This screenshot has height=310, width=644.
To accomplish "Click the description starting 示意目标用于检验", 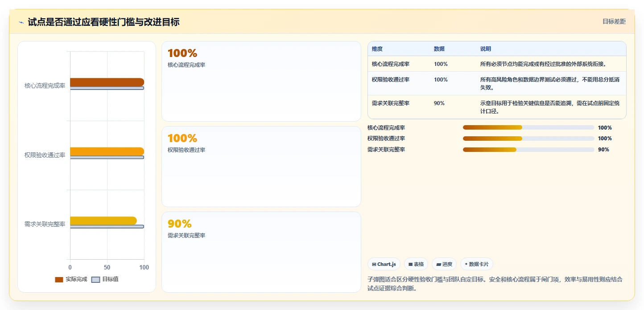I will point(551,107).
